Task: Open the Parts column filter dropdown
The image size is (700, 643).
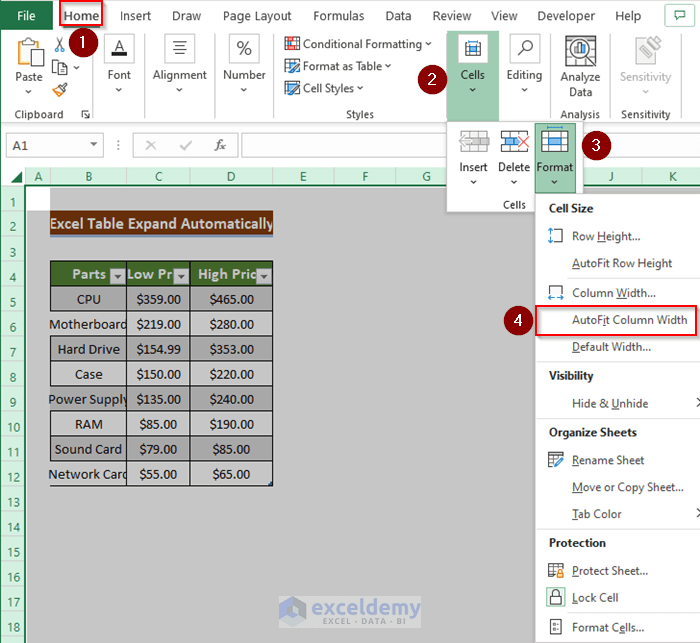Action: pyautogui.click(x=117, y=275)
